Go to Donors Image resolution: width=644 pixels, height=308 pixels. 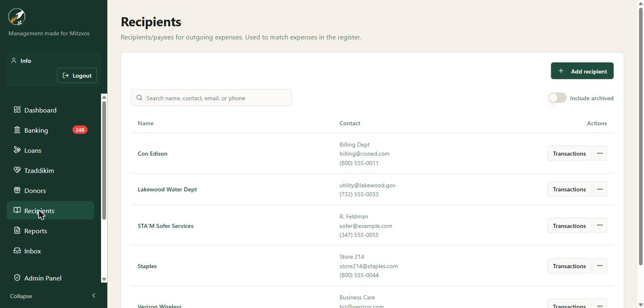click(x=51, y=191)
